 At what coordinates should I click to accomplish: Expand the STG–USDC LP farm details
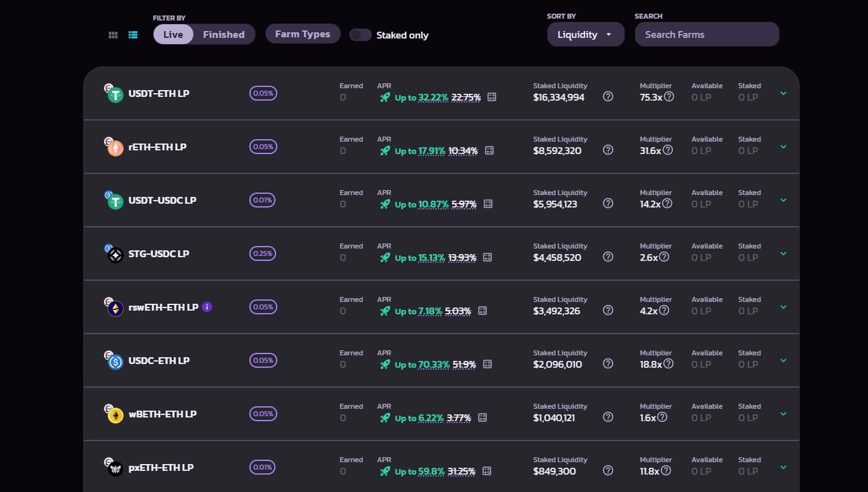coord(783,253)
